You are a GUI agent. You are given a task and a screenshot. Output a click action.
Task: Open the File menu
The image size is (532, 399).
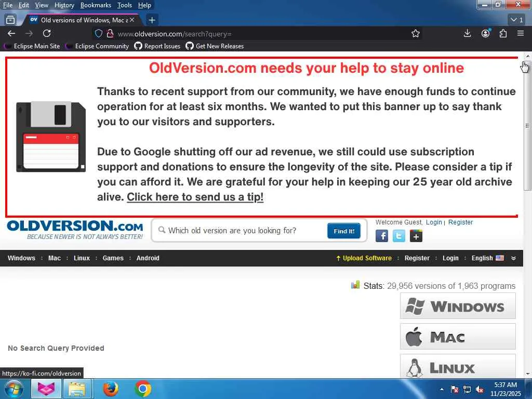tap(7, 5)
